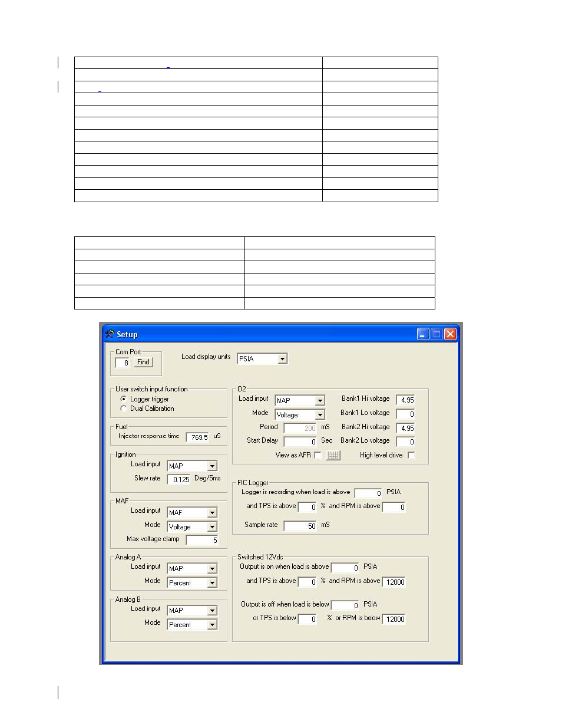This screenshot has width=562, height=728.
Task: Click the Find button for Com Port
Action: pos(143,362)
